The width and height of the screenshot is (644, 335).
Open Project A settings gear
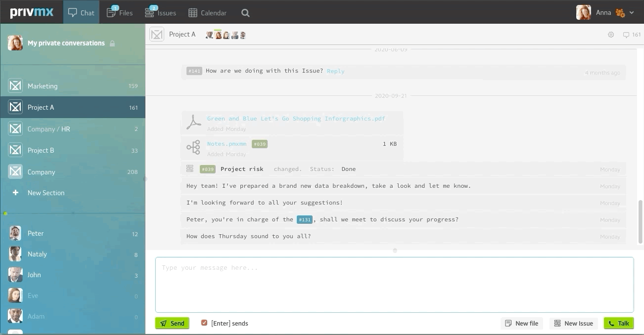[611, 35]
